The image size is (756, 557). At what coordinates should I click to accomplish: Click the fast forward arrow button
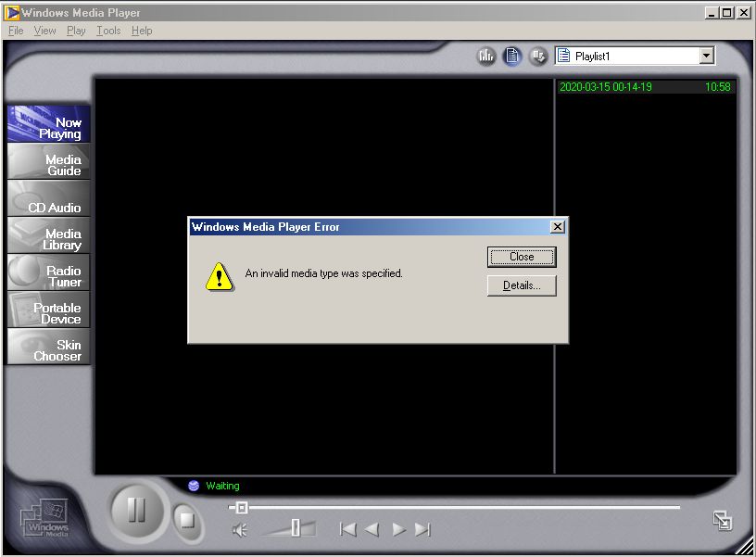pyautogui.click(x=398, y=529)
